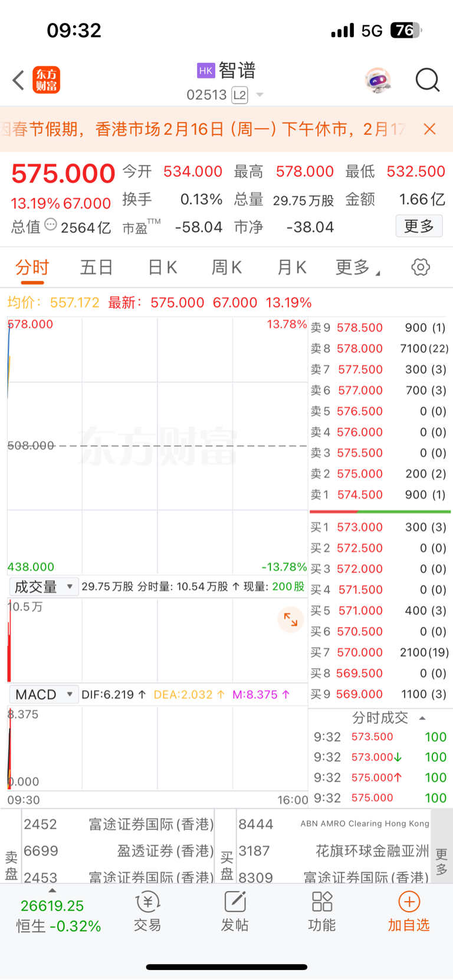Switch to 月K chart tab

[x=291, y=268]
